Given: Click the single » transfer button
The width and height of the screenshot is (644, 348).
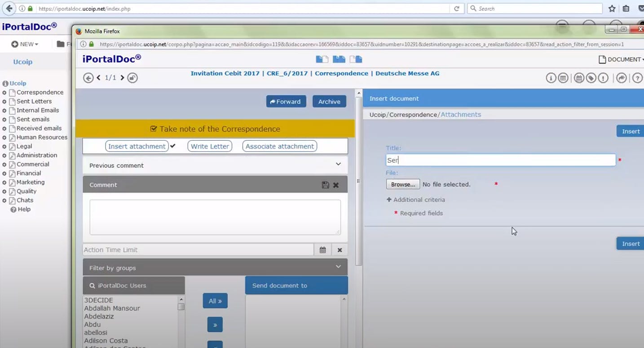Looking at the screenshot, I should click(215, 325).
